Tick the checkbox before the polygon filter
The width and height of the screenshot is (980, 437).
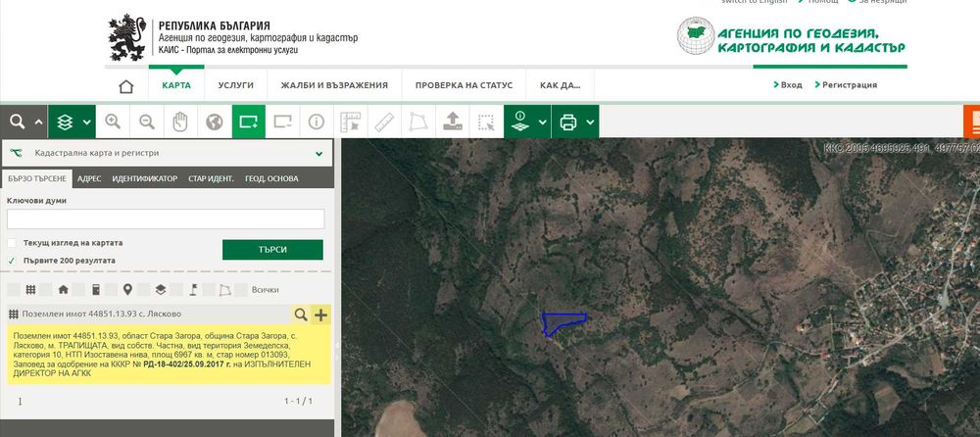(209, 290)
